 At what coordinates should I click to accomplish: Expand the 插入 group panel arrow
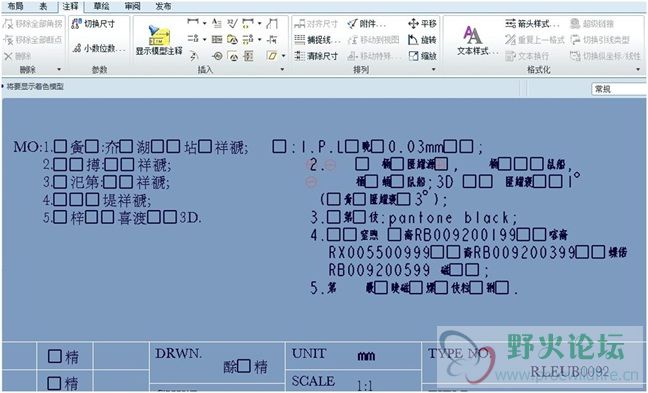click(282, 69)
